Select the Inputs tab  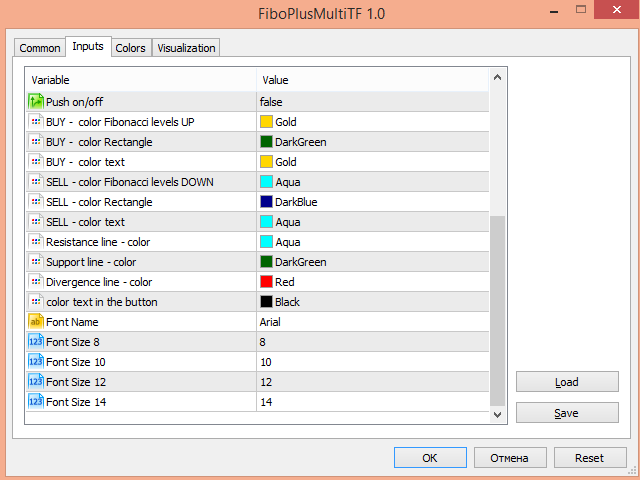(x=88, y=47)
